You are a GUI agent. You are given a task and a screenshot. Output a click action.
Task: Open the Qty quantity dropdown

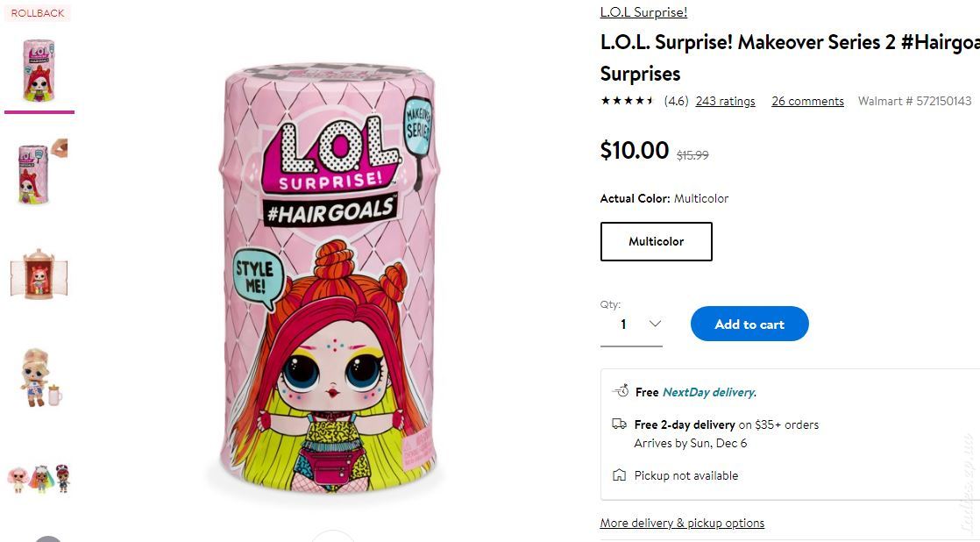click(631, 324)
